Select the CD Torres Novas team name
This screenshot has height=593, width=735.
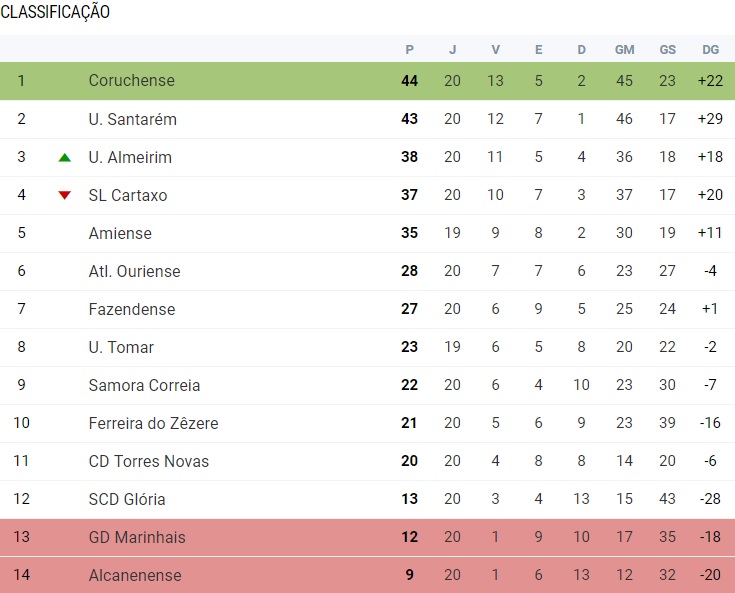pos(149,461)
